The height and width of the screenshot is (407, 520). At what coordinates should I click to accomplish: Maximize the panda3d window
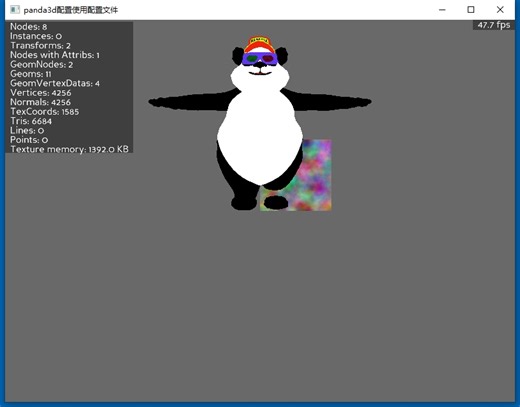point(471,10)
